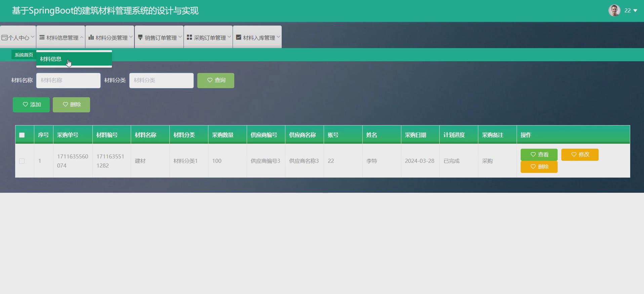Screen dimensions: 644x294
Task: Check the checkbox for row 1
Action: (22, 161)
